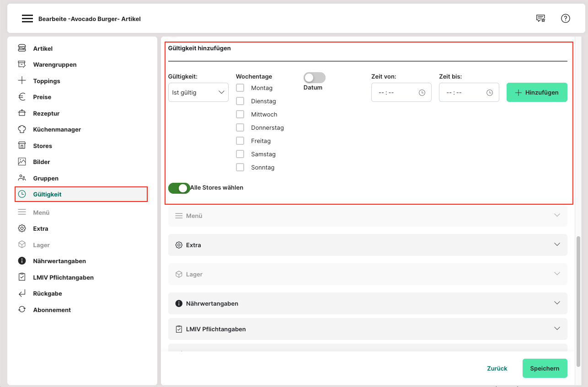Click the clock icon in Zeit von field

pyautogui.click(x=422, y=92)
